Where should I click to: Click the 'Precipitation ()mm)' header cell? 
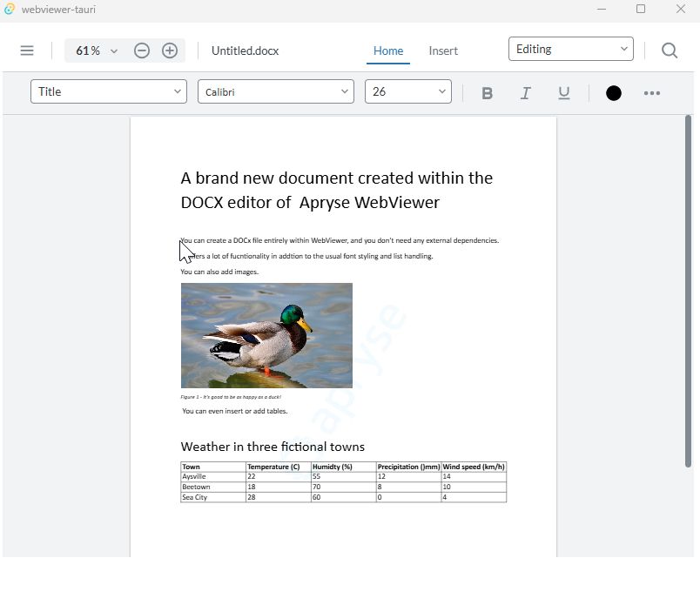[408, 467]
